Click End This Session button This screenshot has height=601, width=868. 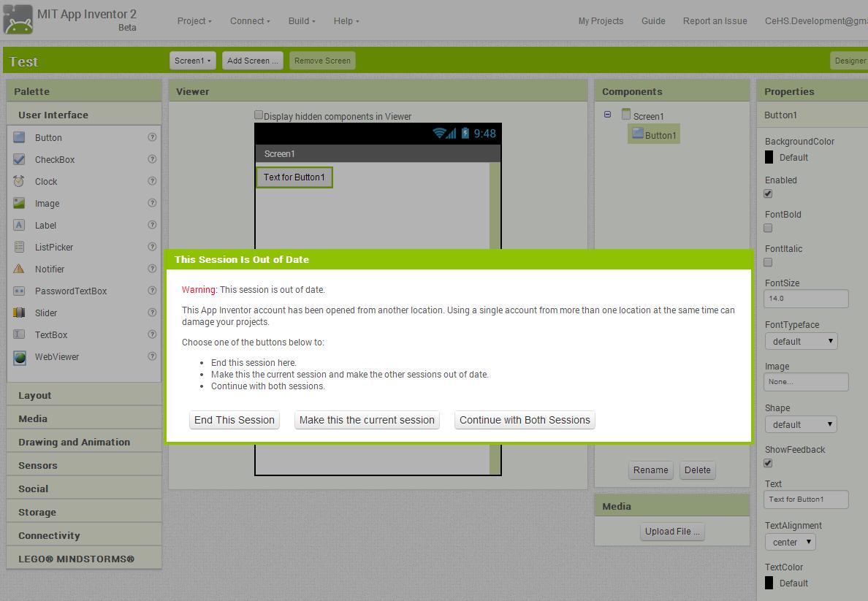234,420
